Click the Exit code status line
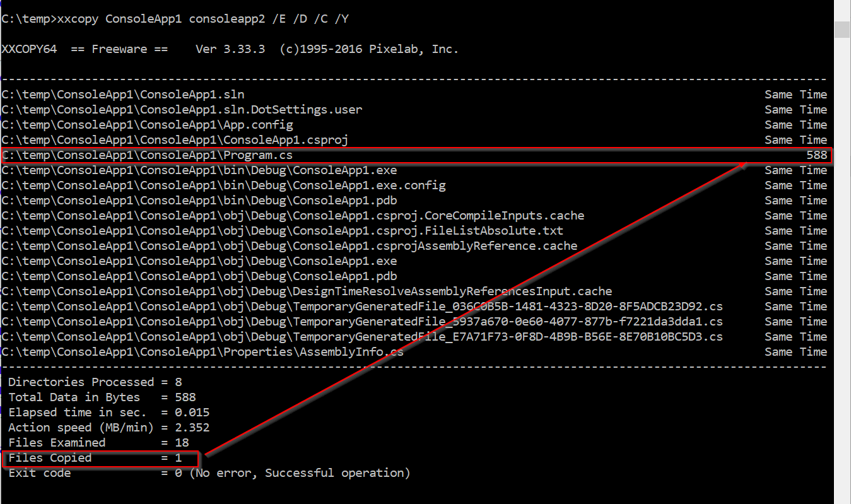851x504 pixels. 209,473
